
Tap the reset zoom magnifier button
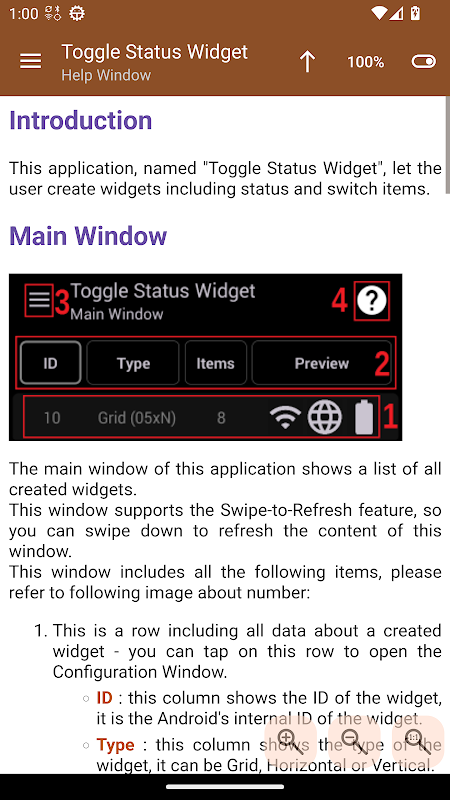(x=417, y=742)
